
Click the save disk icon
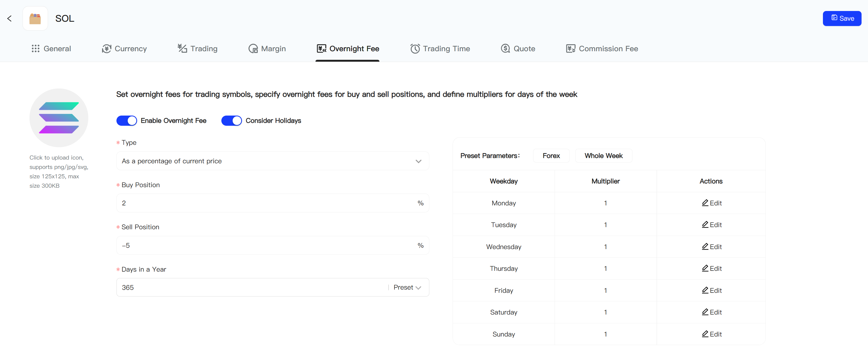point(834,18)
